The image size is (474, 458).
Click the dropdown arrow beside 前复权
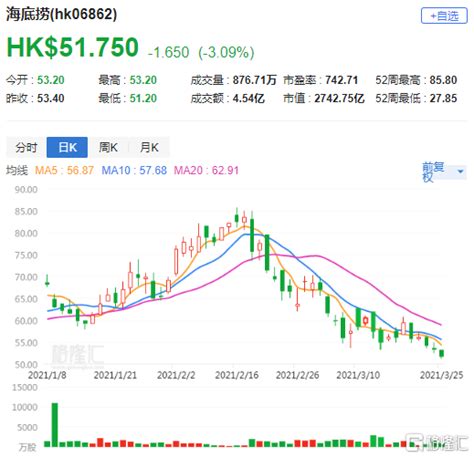460,172
